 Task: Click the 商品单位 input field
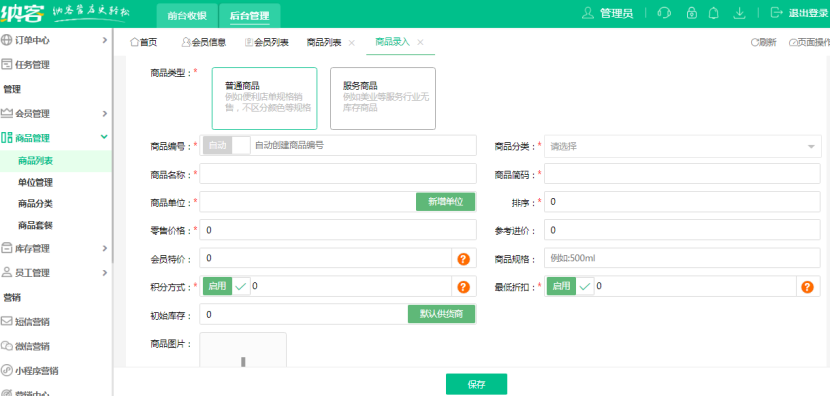(x=308, y=202)
